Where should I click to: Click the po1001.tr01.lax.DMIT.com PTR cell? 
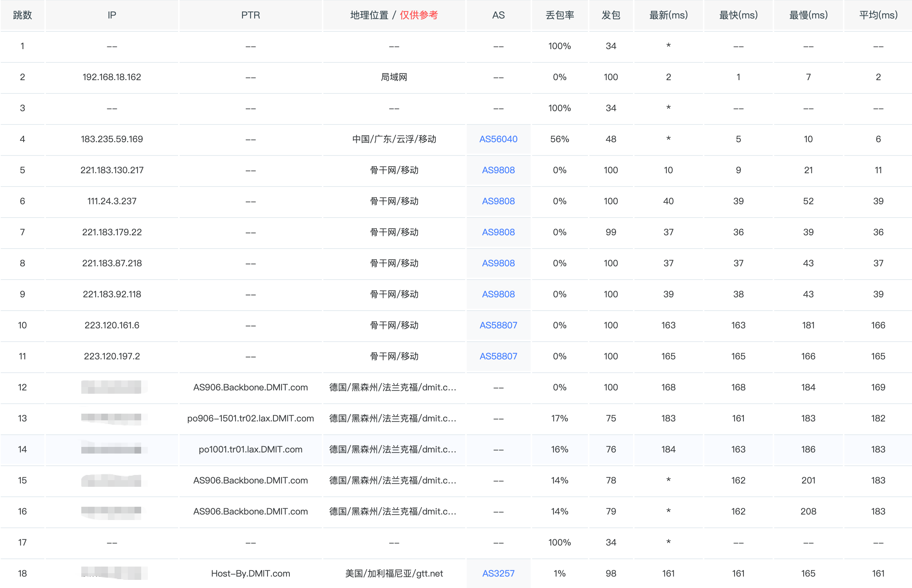(251, 449)
